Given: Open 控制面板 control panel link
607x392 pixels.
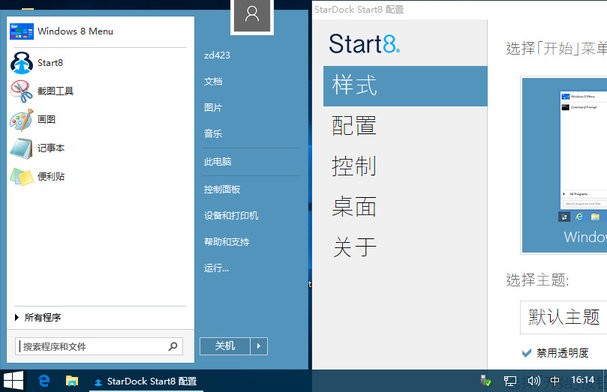Looking at the screenshot, I should pos(222,189).
